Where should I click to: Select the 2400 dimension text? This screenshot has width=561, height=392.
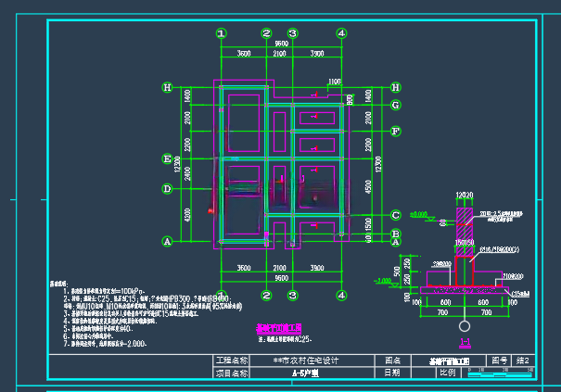pyautogui.click(x=187, y=174)
